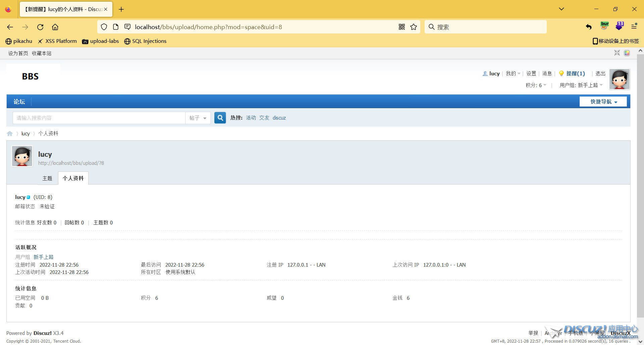Open 提醒(1) notifications link
This screenshot has height=345, width=644.
pos(575,74)
